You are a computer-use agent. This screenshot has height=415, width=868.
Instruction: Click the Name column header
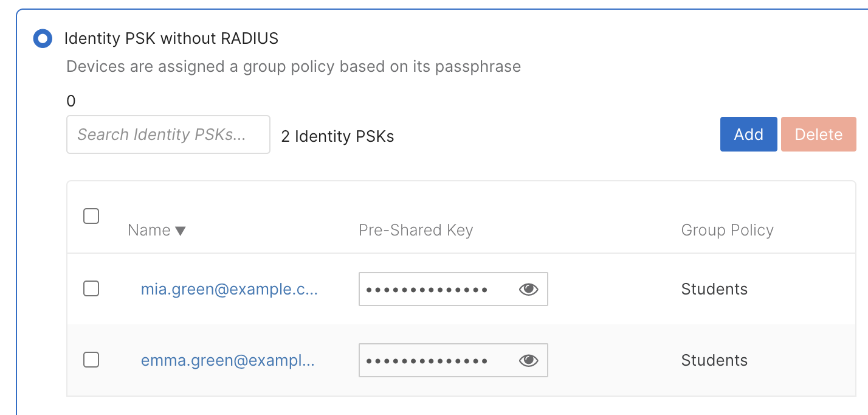149,230
